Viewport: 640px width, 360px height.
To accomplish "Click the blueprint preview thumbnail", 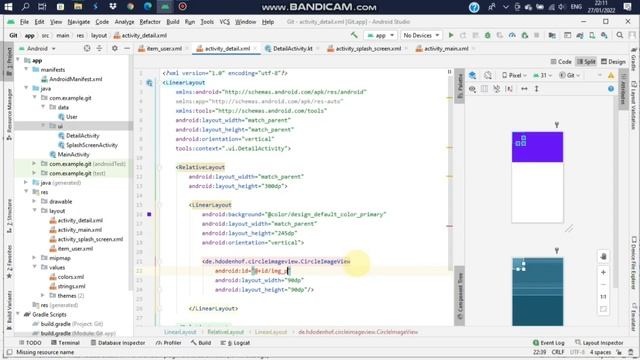I will (x=537, y=291).
